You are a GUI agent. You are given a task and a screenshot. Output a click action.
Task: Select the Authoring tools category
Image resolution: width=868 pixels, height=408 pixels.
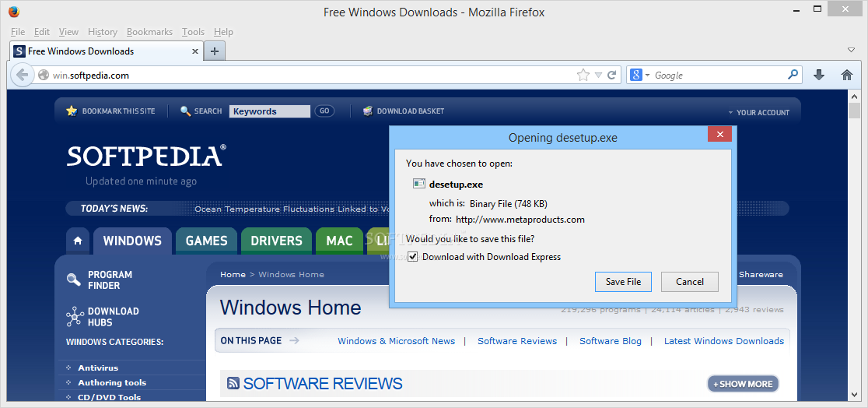point(112,382)
